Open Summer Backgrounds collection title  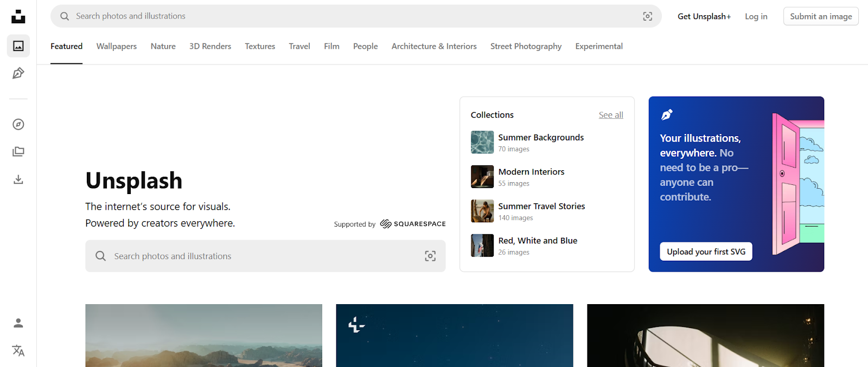tap(541, 138)
